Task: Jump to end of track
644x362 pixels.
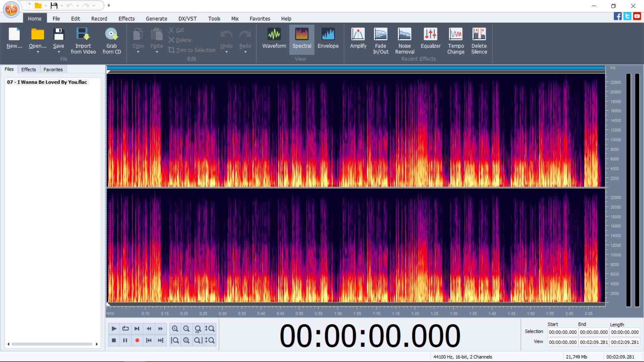Action: pyautogui.click(x=160, y=340)
